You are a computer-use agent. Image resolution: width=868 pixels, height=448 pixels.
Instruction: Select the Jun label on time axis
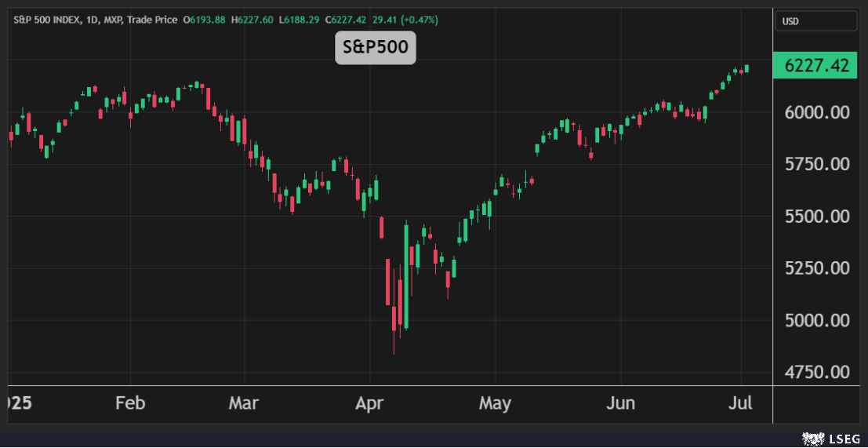pos(620,404)
